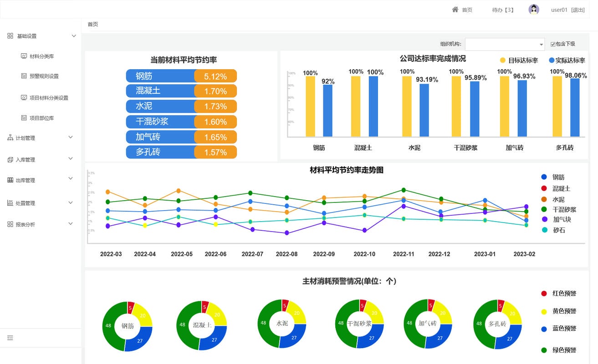The image size is (598, 364).
Task: Open the user avatar in header
Action: pos(534,10)
